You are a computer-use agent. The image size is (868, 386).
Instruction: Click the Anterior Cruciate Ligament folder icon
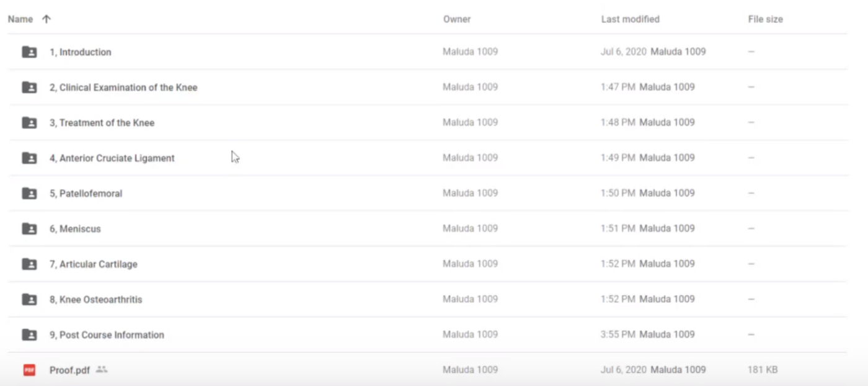[29, 158]
